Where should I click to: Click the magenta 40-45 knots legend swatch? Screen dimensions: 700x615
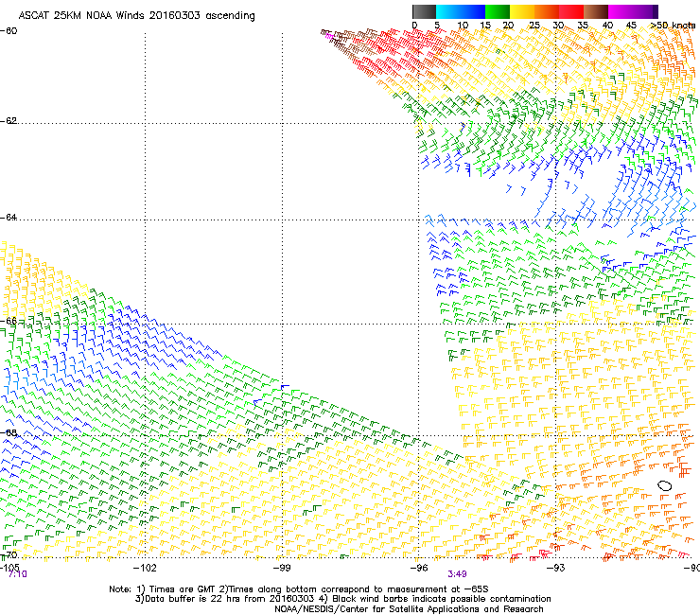(x=621, y=11)
